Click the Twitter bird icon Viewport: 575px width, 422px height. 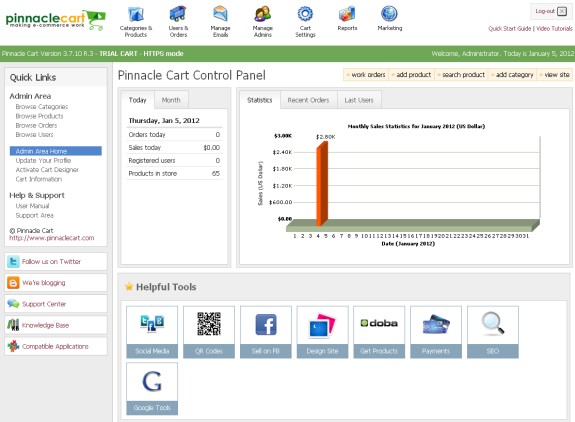[13, 261]
